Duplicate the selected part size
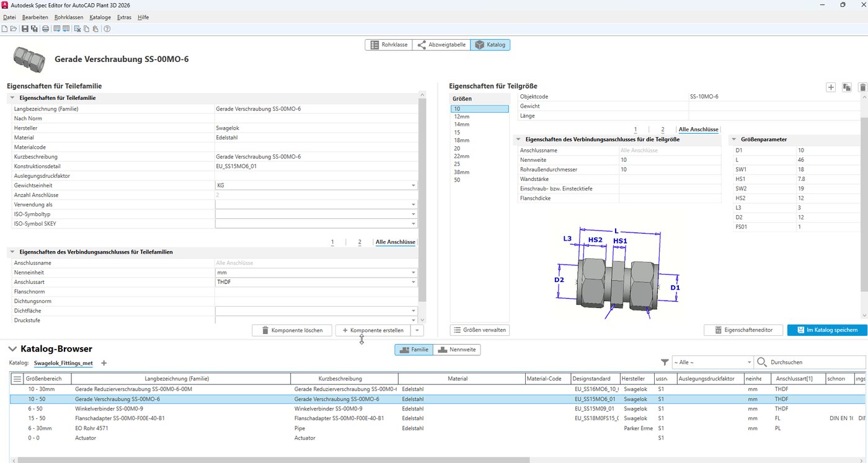 [x=847, y=87]
